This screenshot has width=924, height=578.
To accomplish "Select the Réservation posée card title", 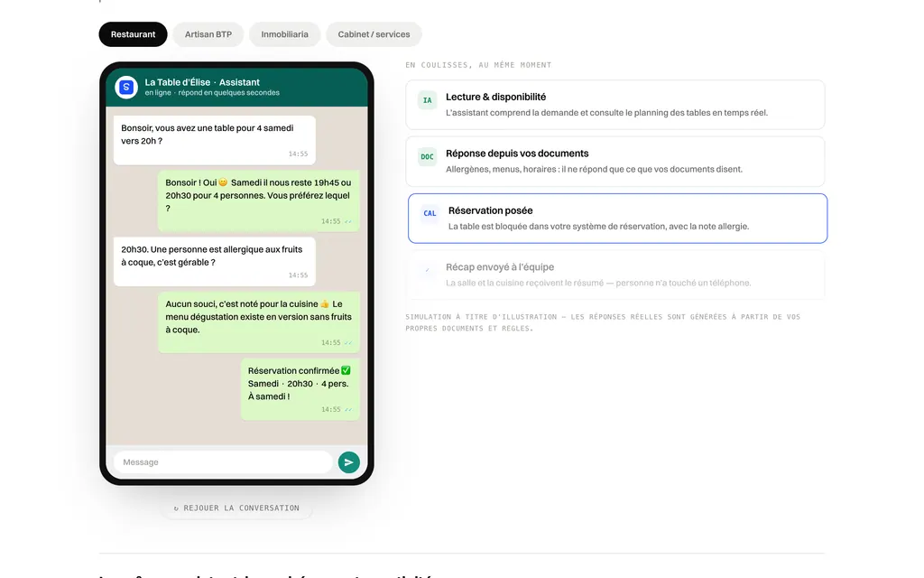I will [x=490, y=210].
